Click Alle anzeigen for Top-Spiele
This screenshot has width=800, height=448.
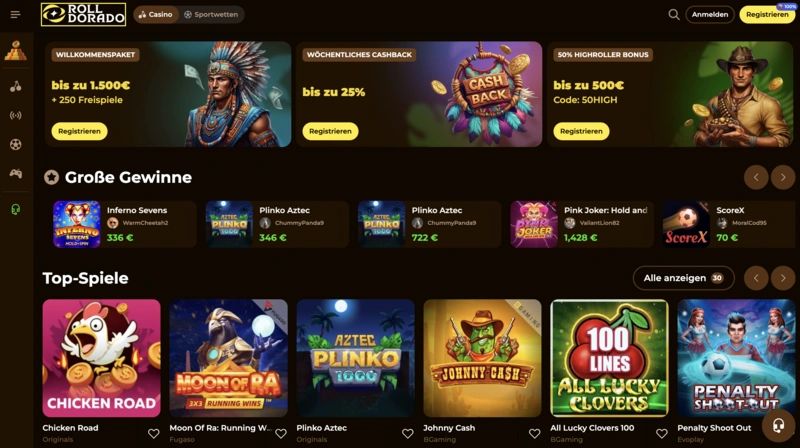coord(684,278)
